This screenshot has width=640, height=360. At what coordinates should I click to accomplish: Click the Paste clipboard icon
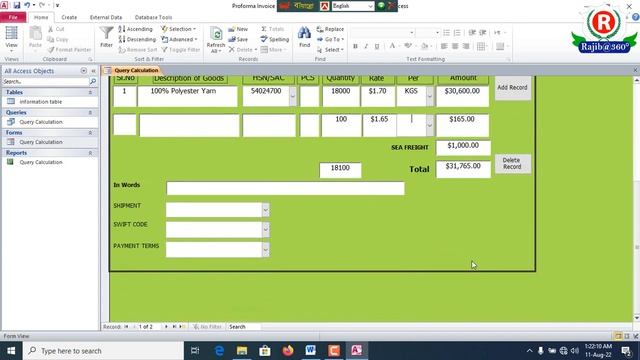(x=36, y=37)
